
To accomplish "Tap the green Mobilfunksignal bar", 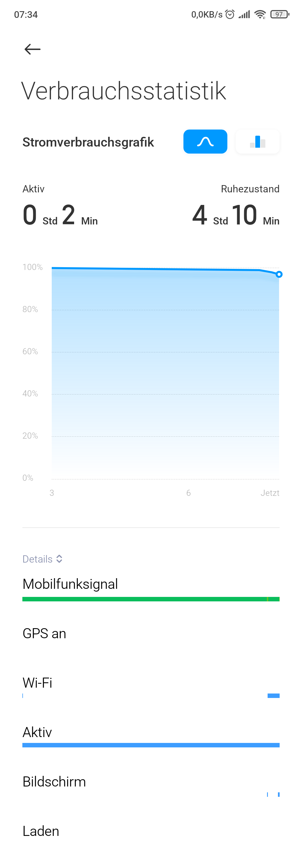I will click(x=150, y=599).
